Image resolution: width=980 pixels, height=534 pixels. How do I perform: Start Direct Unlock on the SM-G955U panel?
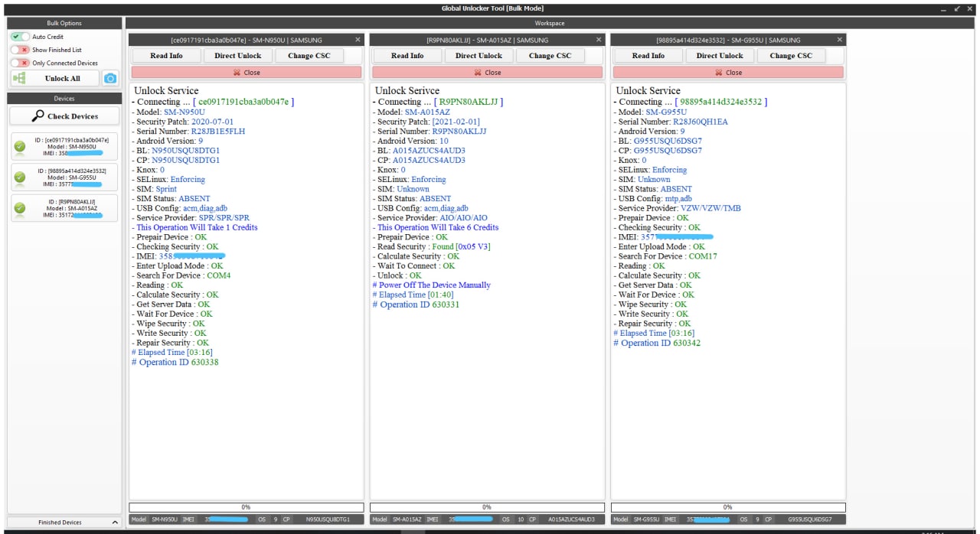point(720,56)
